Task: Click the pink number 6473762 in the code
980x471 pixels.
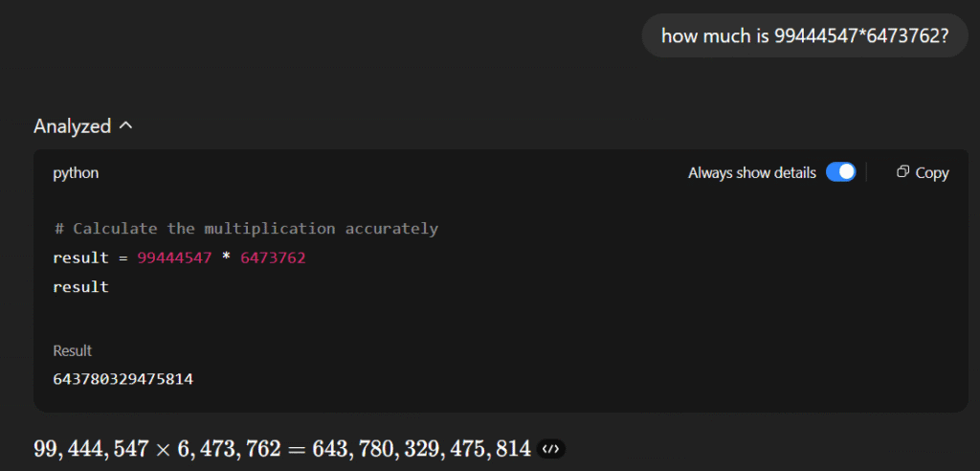Action: 273,258
